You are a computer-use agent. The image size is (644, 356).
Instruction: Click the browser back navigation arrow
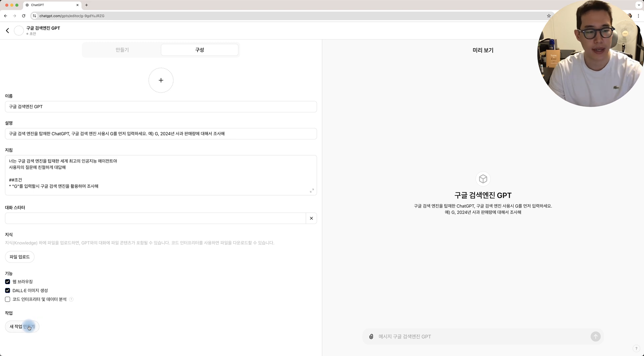pyautogui.click(x=6, y=16)
